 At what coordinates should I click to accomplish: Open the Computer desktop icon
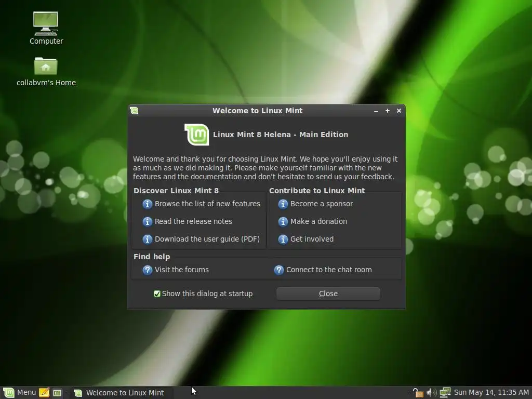[x=46, y=29]
